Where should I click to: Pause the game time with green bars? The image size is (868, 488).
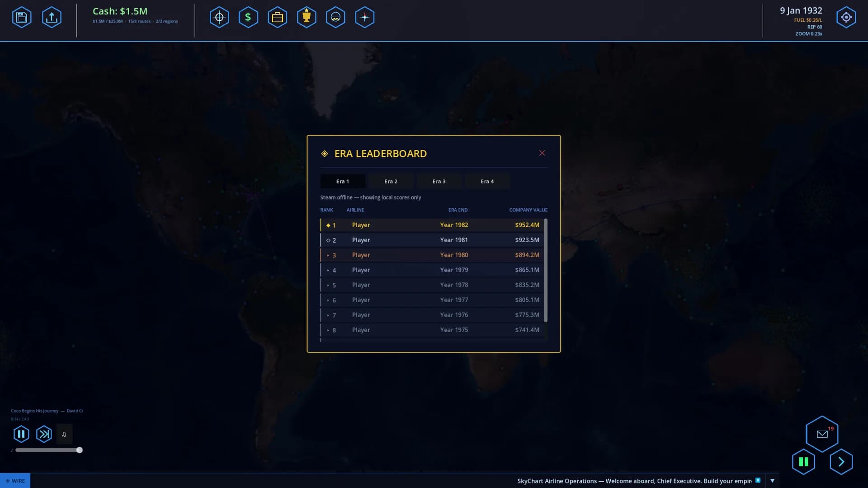click(803, 462)
